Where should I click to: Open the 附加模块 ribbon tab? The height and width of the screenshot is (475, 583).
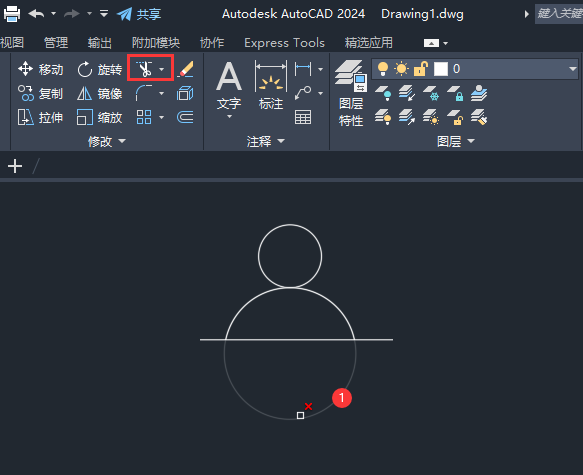(x=156, y=43)
